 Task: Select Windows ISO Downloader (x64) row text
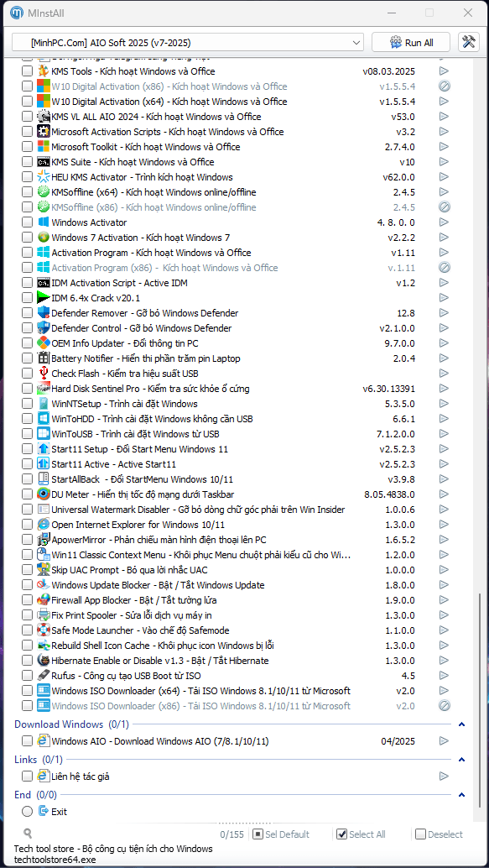pyautogui.click(x=200, y=691)
